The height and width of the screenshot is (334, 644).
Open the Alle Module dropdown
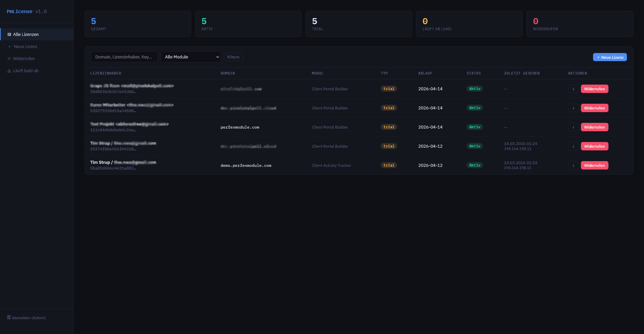(x=191, y=57)
